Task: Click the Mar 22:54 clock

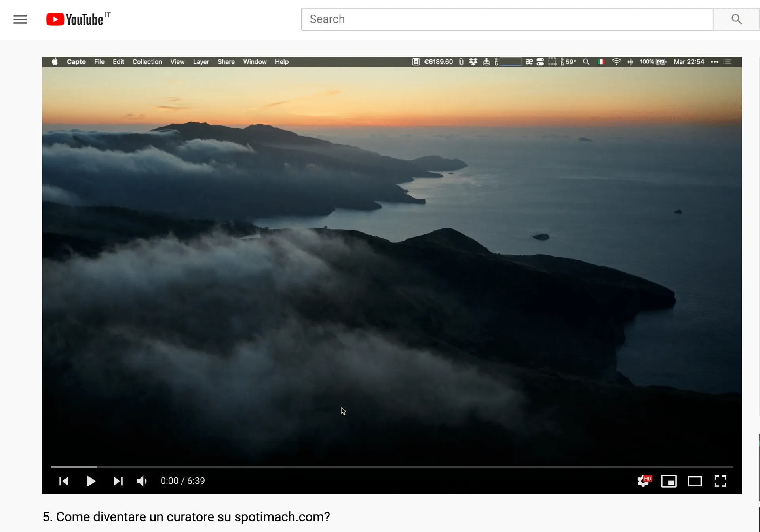Action: [x=689, y=62]
